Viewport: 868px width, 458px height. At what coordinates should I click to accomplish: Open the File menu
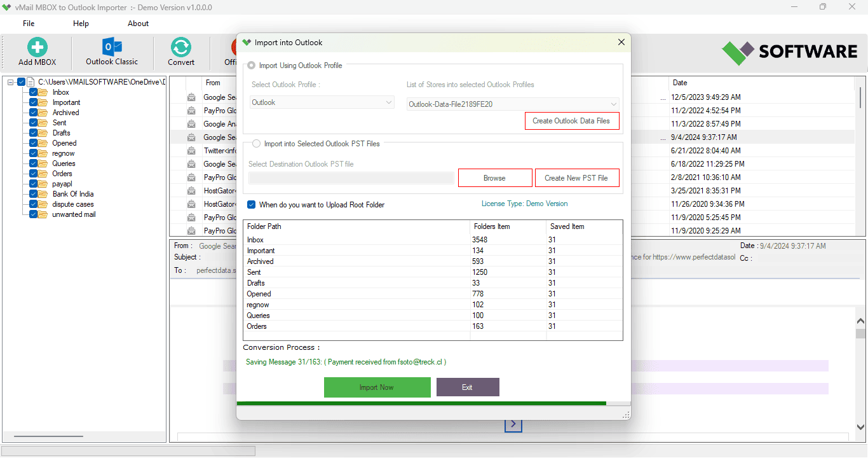29,24
